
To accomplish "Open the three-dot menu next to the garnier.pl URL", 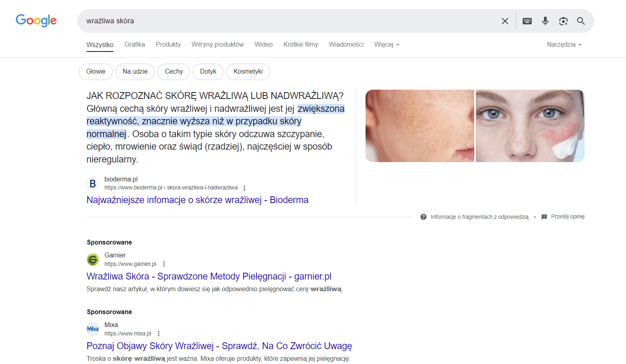I will tap(164, 264).
